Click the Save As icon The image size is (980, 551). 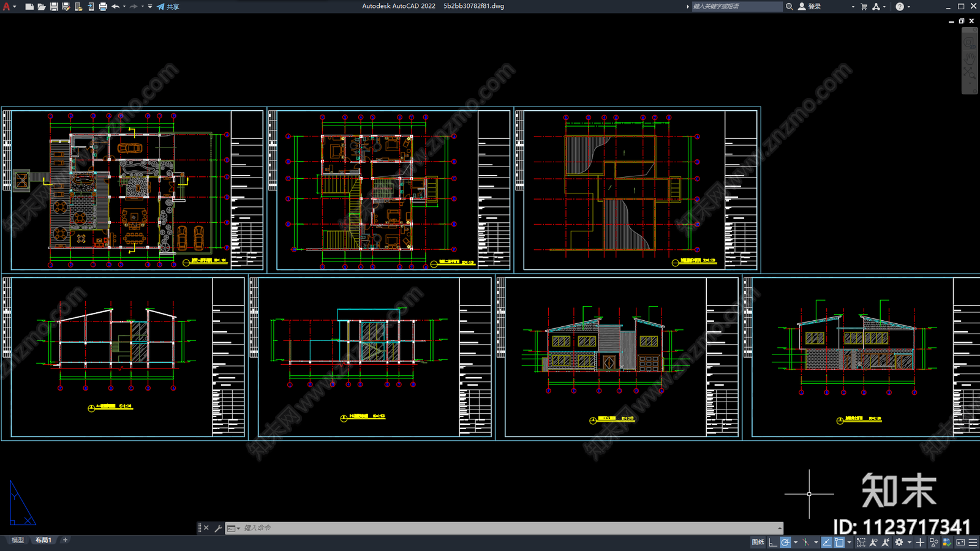[x=66, y=6]
